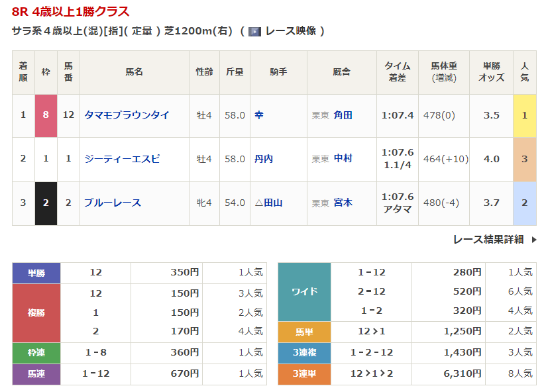Open trainer 宮本 stable link
Screen dimensions: 546x392
(x=343, y=203)
